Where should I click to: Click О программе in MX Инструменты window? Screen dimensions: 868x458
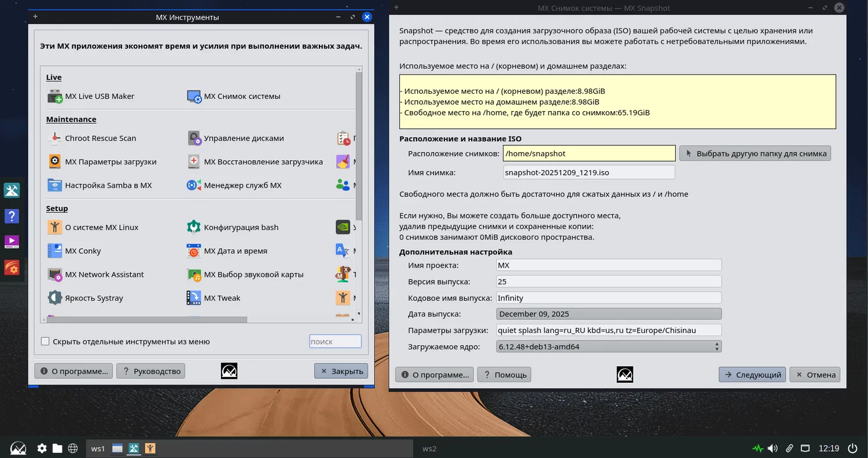(x=73, y=371)
